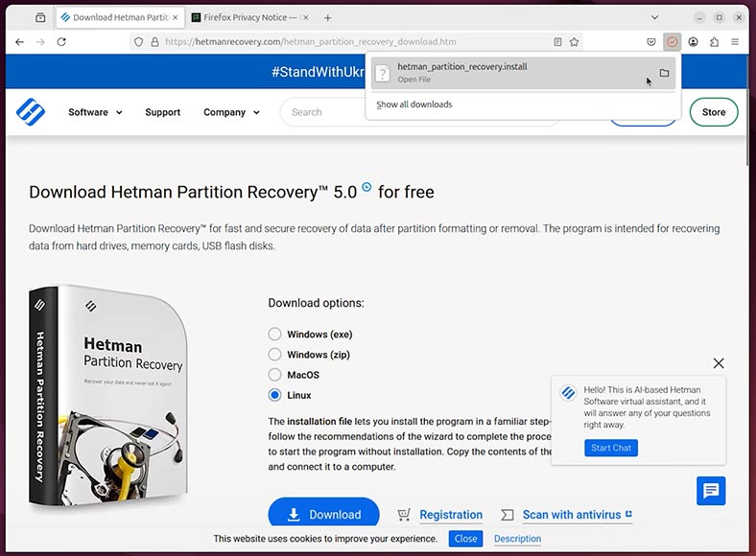
Task: Open the Support menu item
Action: coord(162,112)
